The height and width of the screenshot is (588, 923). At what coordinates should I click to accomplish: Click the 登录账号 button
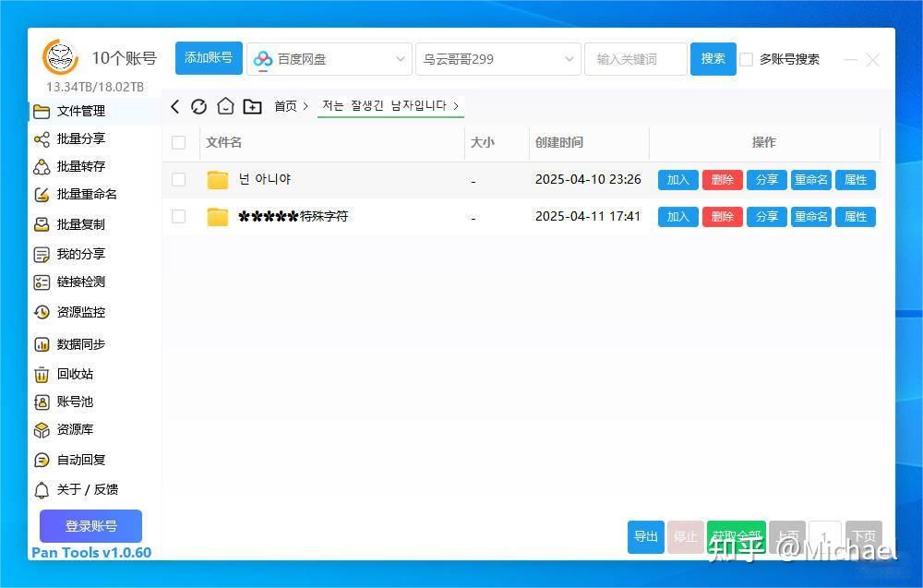(x=90, y=526)
